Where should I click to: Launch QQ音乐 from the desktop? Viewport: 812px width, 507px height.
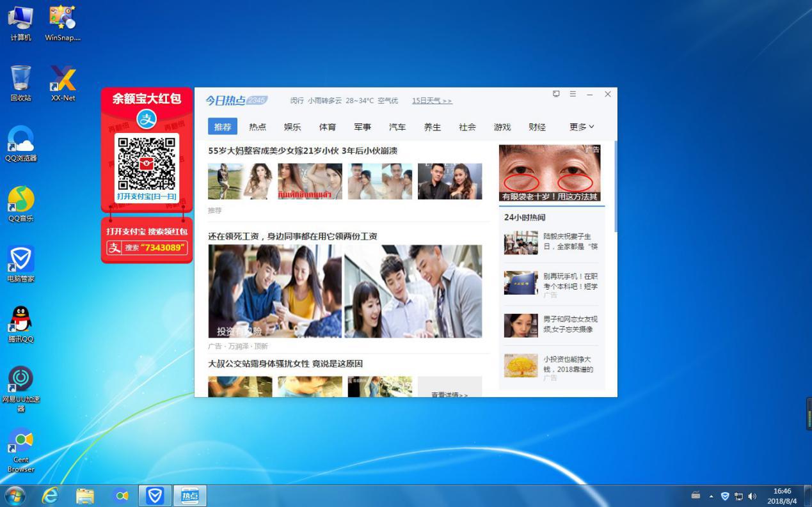20,199
